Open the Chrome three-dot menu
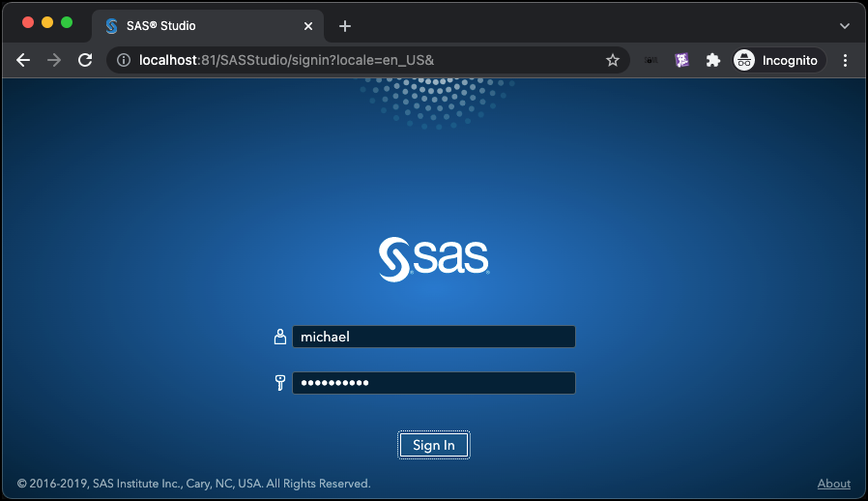868x501 pixels. [x=846, y=60]
